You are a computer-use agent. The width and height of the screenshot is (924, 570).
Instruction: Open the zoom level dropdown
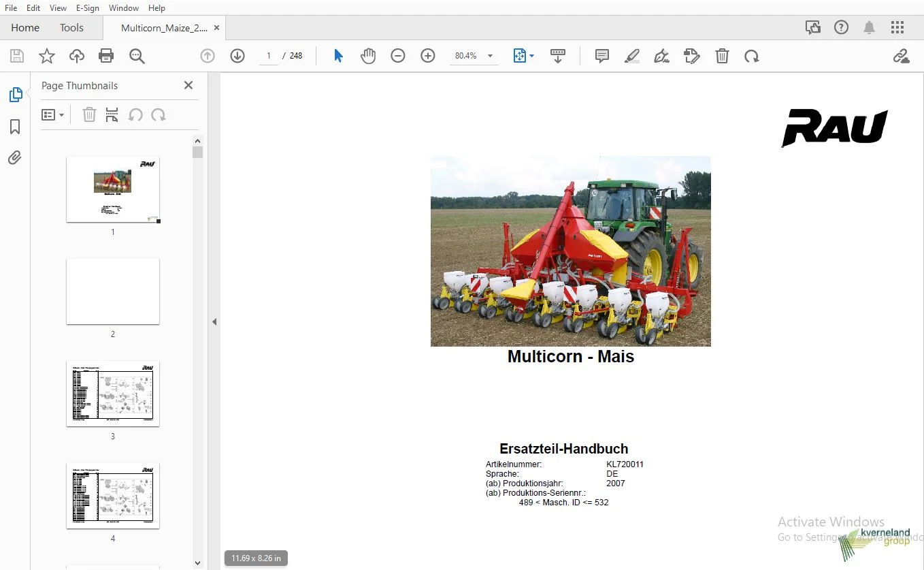[490, 56]
